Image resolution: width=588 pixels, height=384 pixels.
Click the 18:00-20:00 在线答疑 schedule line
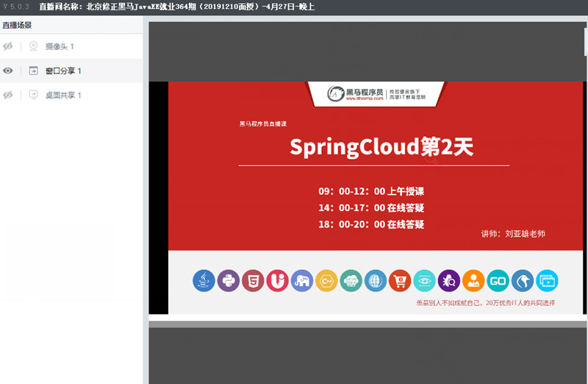click(371, 224)
